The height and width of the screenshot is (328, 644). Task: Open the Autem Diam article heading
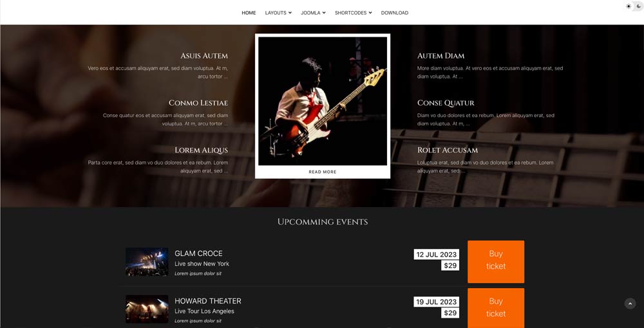pyautogui.click(x=440, y=56)
